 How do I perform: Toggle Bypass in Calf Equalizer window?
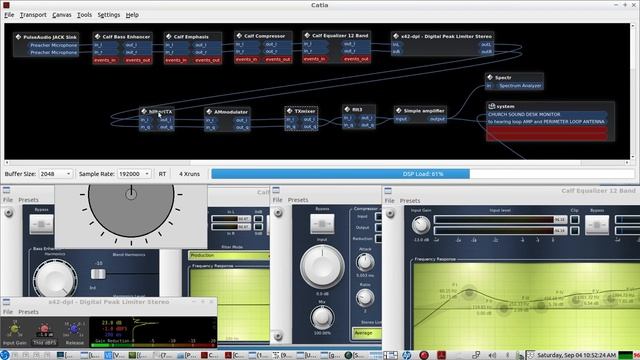click(x=597, y=225)
